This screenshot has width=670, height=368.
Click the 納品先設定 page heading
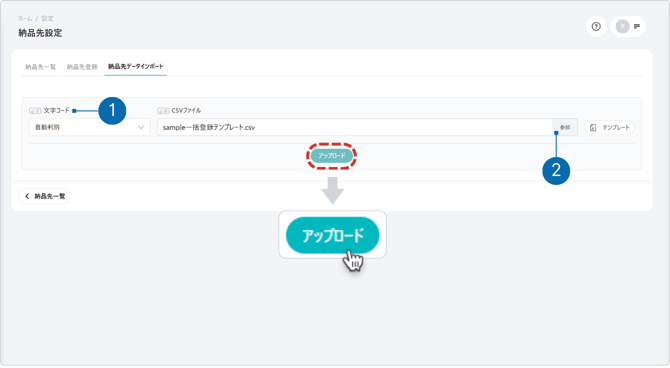pyautogui.click(x=40, y=33)
